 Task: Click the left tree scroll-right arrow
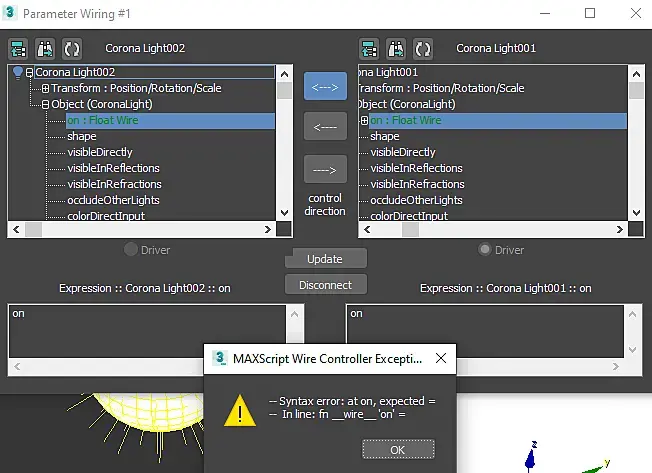click(x=268, y=229)
